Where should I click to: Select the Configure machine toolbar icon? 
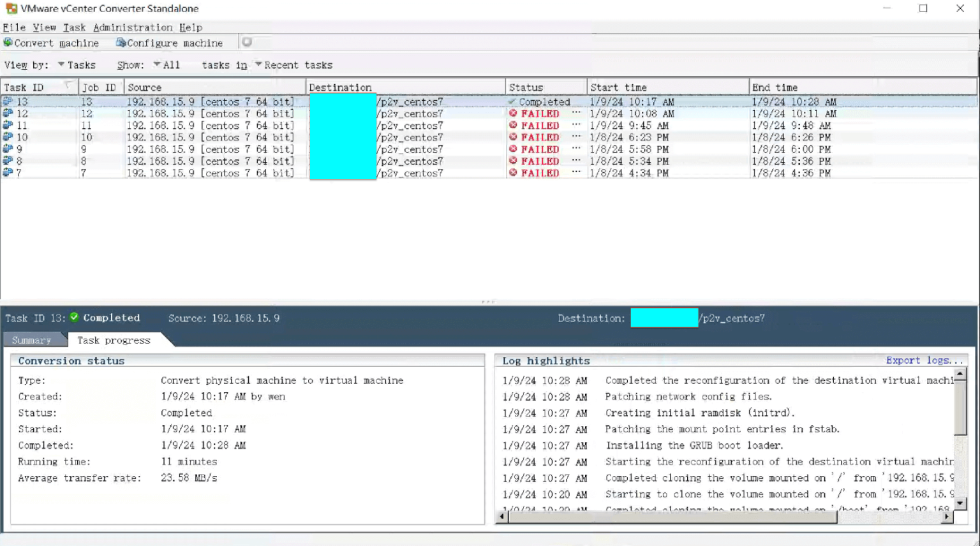(x=120, y=43)
